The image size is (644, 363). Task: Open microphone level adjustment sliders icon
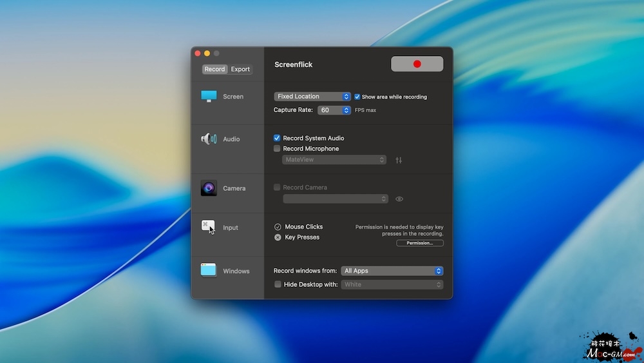[x=399, y=160]
